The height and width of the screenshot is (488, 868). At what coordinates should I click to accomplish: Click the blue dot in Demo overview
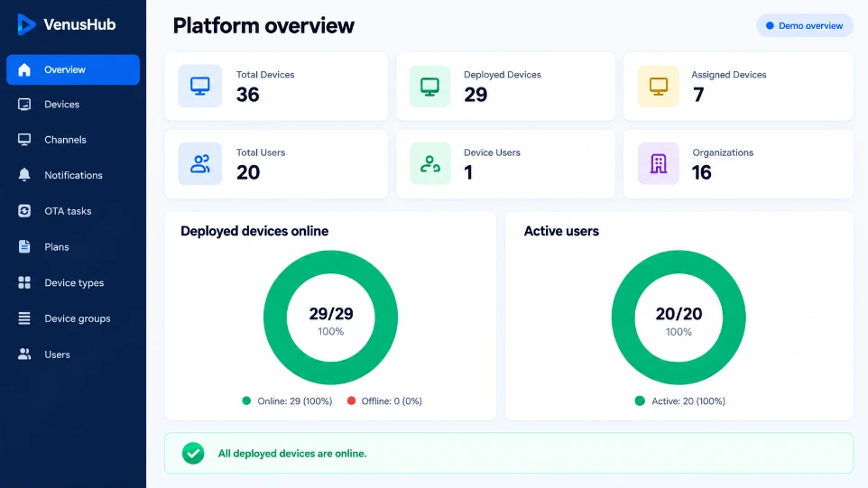(770, 25)
